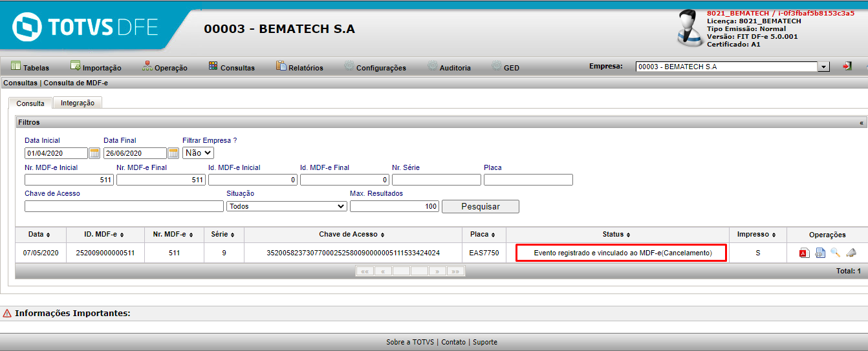Click the user avatar icon
This screenshot has height=351, width=868.
689,28
